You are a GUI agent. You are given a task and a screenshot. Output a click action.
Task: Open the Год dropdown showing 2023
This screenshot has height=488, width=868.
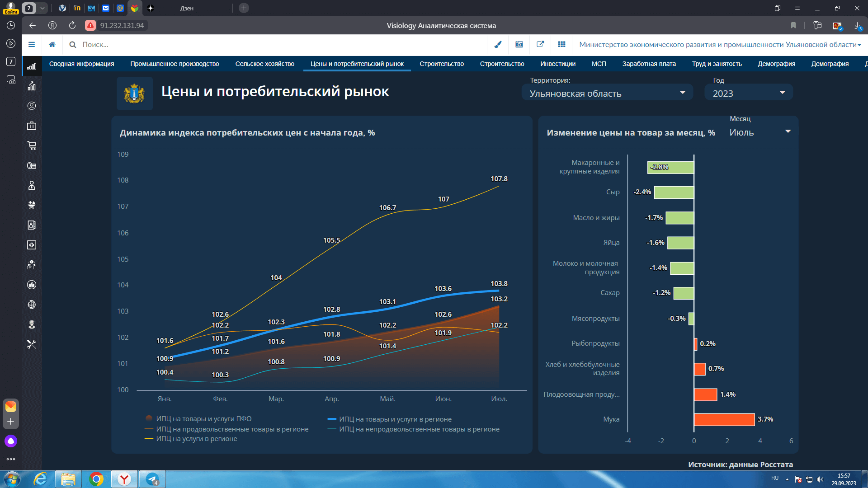click(749, 93)
